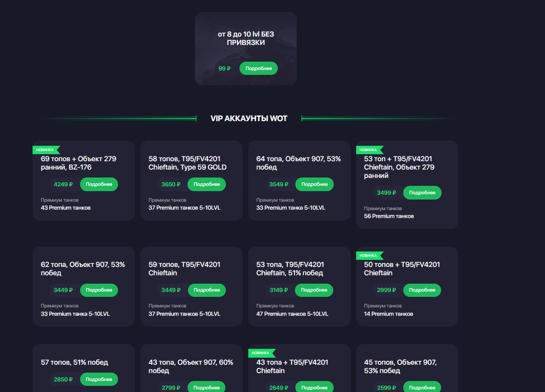This screenshot has height=392, width=545.
Task: Click Подробнее on the 59 топов Chieftain card
Action: coord(206,290)
